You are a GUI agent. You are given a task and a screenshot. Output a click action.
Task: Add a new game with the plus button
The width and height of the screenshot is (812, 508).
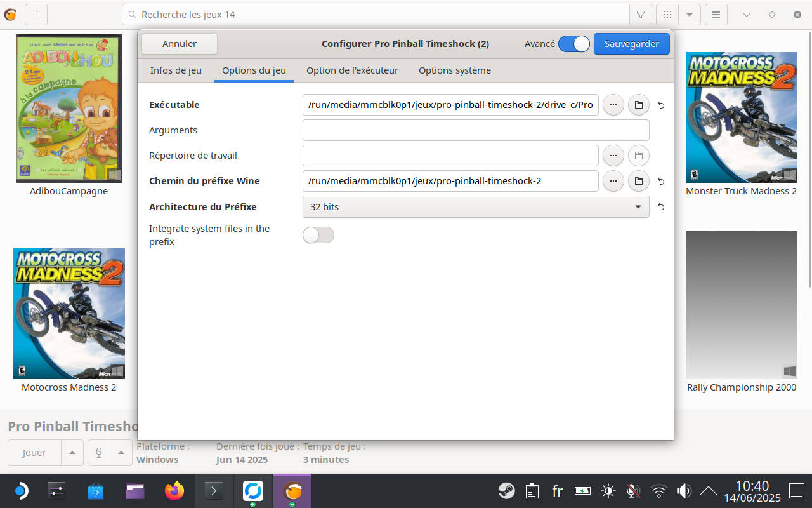(x=36, y=14)
